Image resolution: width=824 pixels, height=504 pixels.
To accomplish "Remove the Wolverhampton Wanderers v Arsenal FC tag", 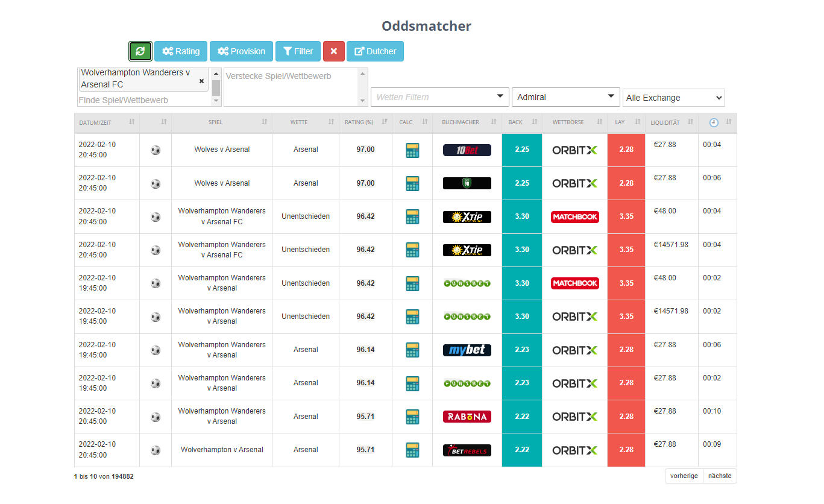I will point(202,81).
